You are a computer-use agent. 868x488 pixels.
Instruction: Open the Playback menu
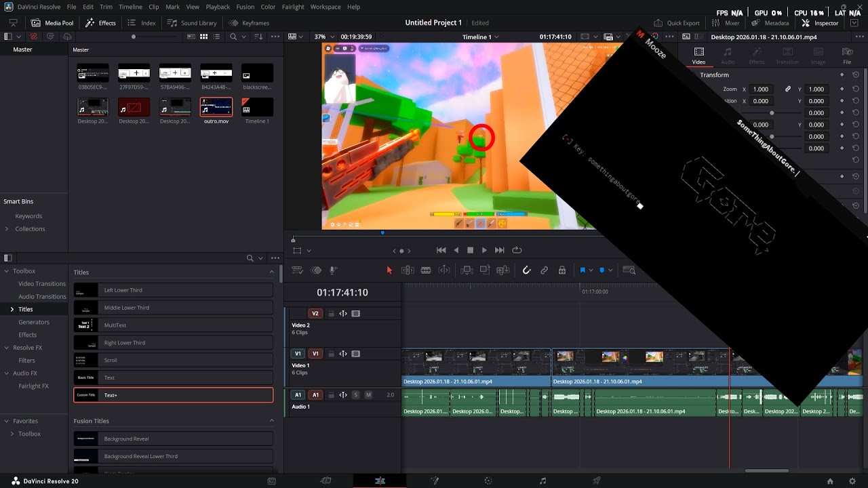(x=218, y=7)
